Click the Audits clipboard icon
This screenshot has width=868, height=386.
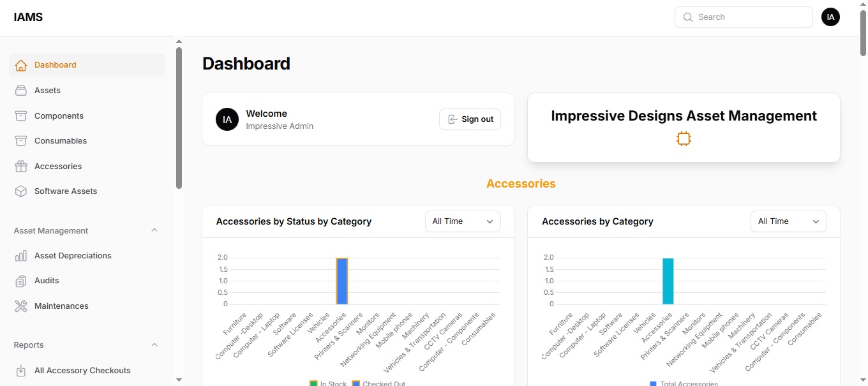pyautogui.click(x=21, y=281)
